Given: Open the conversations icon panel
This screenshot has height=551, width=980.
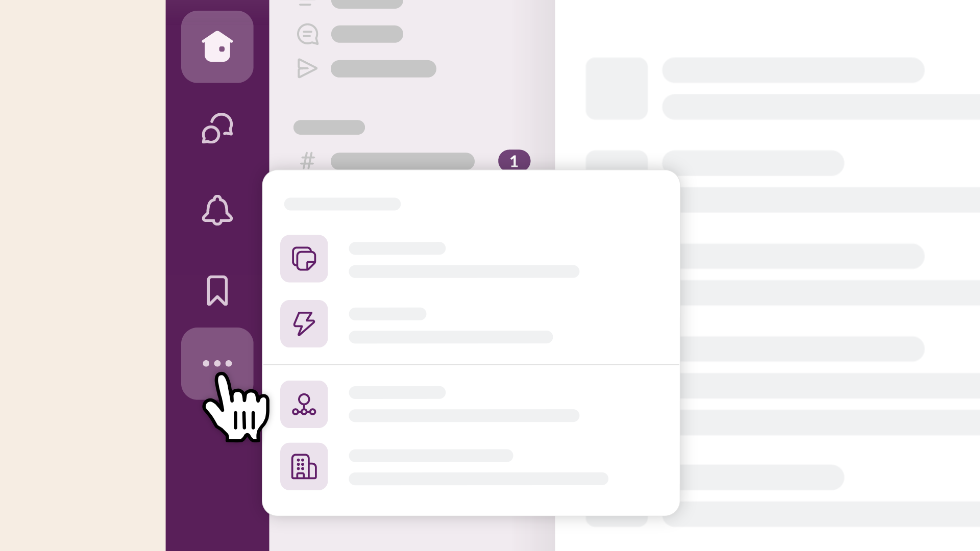Looking at the screenshot, I should point(217,128).
